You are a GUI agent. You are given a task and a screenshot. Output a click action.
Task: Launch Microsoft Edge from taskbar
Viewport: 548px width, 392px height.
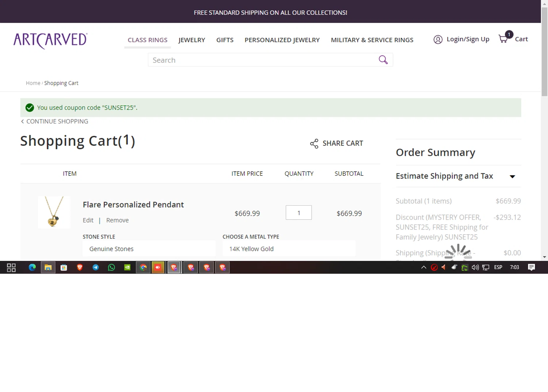pyautogui.click(x=32, y=267)
